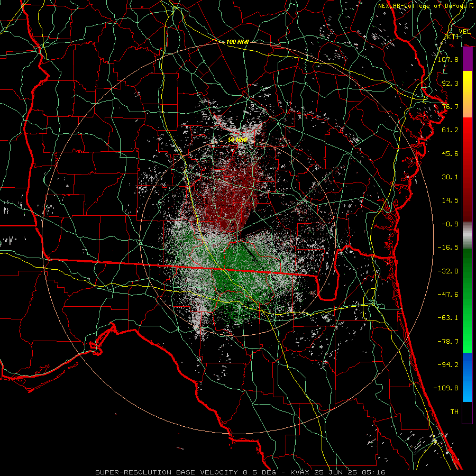
Task: Click the -47.6 velocity scale value
Action: click(x=448, y=295)
